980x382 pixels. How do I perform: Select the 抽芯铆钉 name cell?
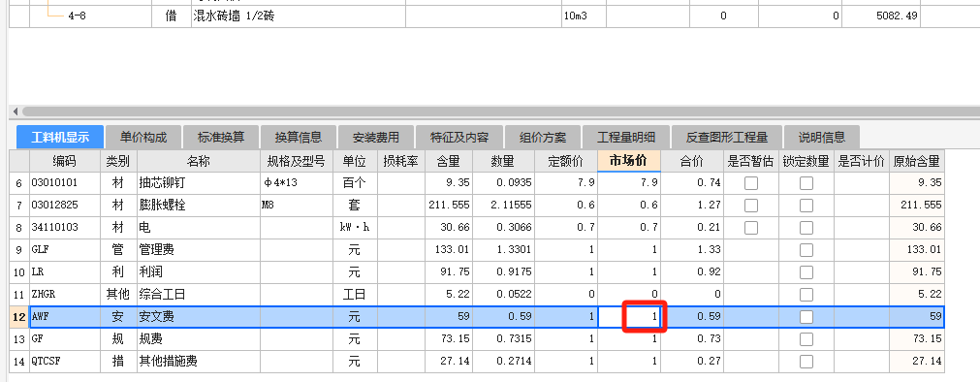click(x=198, y=183)
